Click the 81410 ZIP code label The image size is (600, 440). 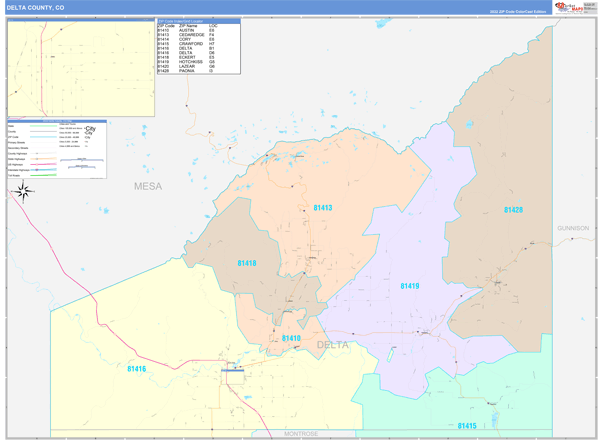(x=291, y=338)
